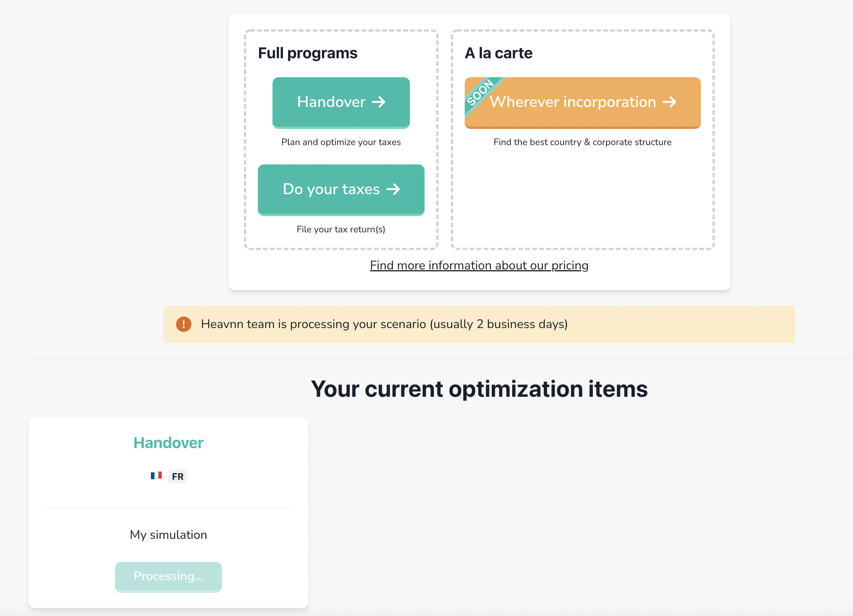This screenshot has height=616, width=853.
Task: Open the pricing information link
Action: [479, 266]
